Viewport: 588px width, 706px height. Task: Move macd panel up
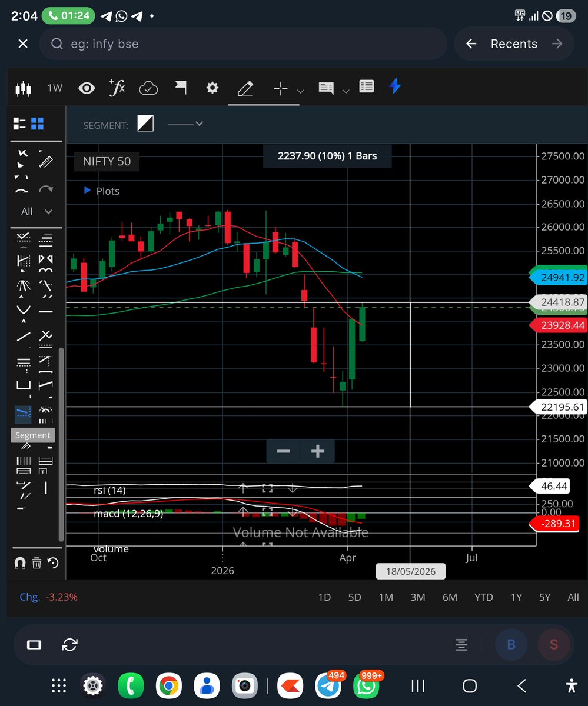(x=242, y=511)
